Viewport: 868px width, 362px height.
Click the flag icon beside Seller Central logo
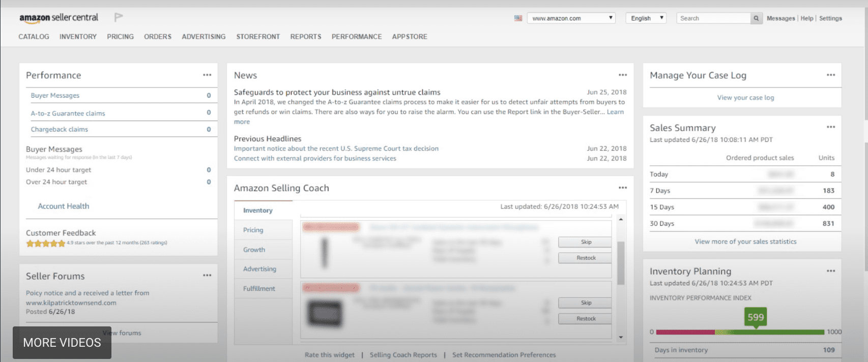pos(119,18)
